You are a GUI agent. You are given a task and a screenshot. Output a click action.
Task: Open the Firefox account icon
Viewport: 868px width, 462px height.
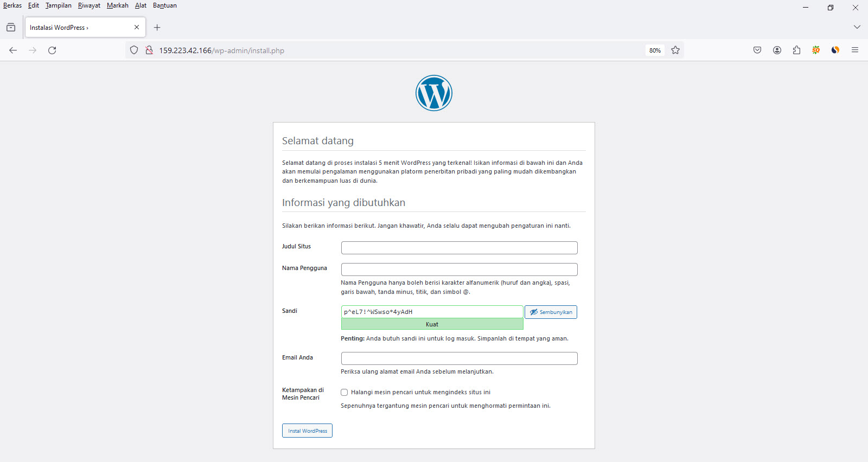point(777,50)
